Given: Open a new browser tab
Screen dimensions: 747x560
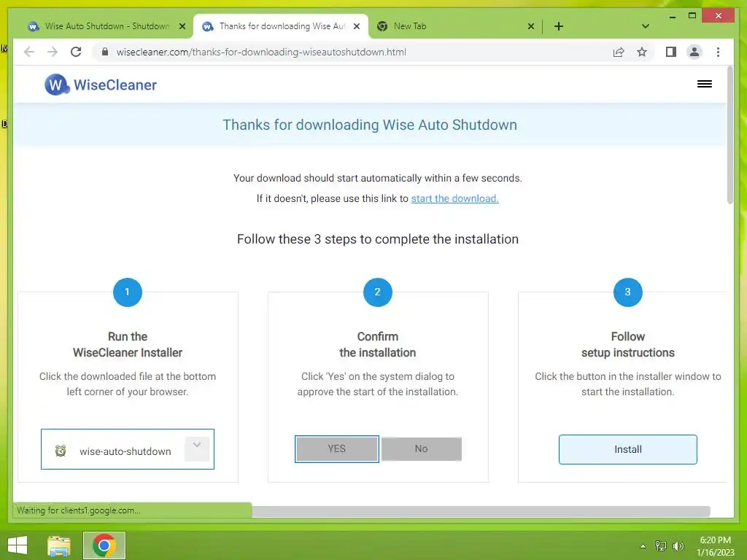Looking at the screenshot, I should coord(558,26).
